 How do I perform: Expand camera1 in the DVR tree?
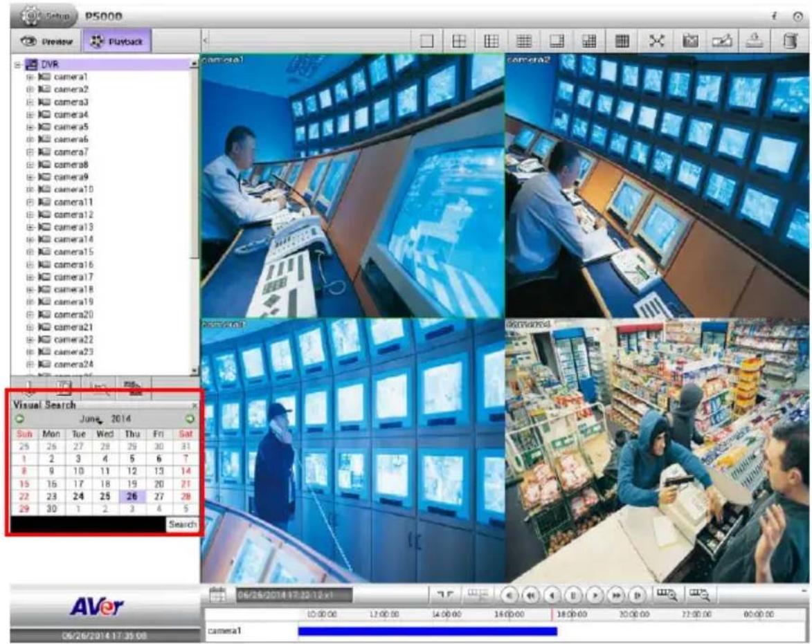point(30,77)
